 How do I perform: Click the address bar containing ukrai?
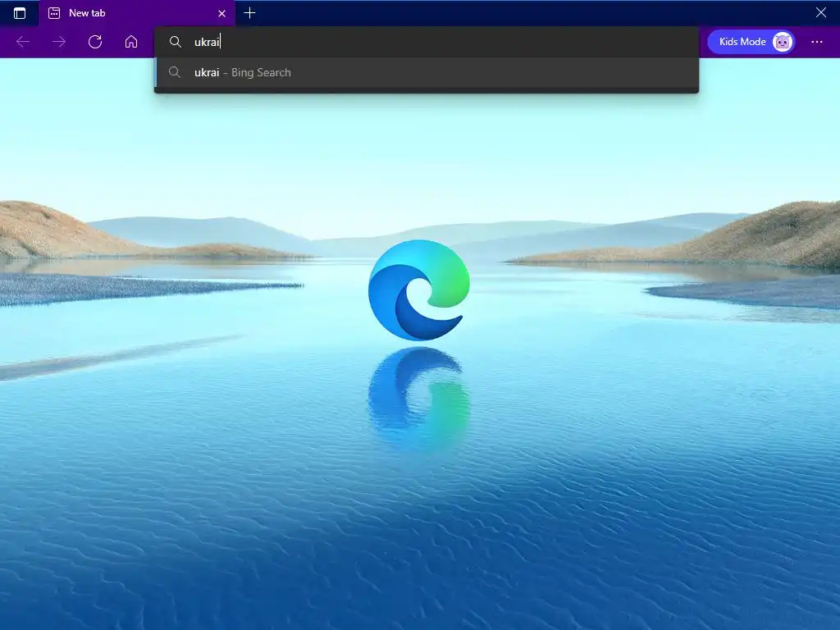(427, 42)
